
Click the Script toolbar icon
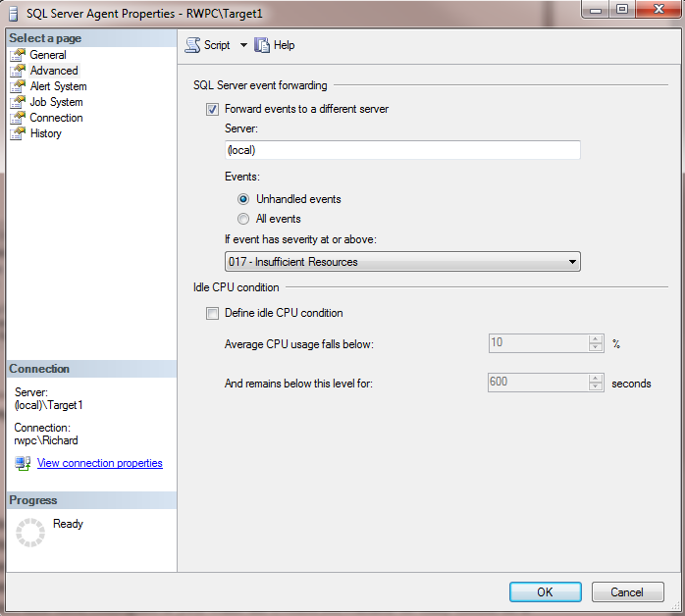pos(192,45)
